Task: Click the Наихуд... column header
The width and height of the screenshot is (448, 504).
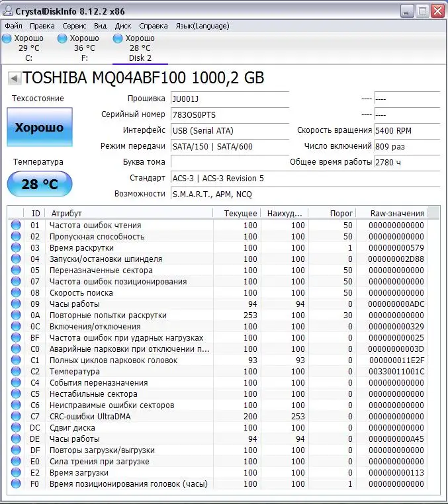Action: point(285,214)
